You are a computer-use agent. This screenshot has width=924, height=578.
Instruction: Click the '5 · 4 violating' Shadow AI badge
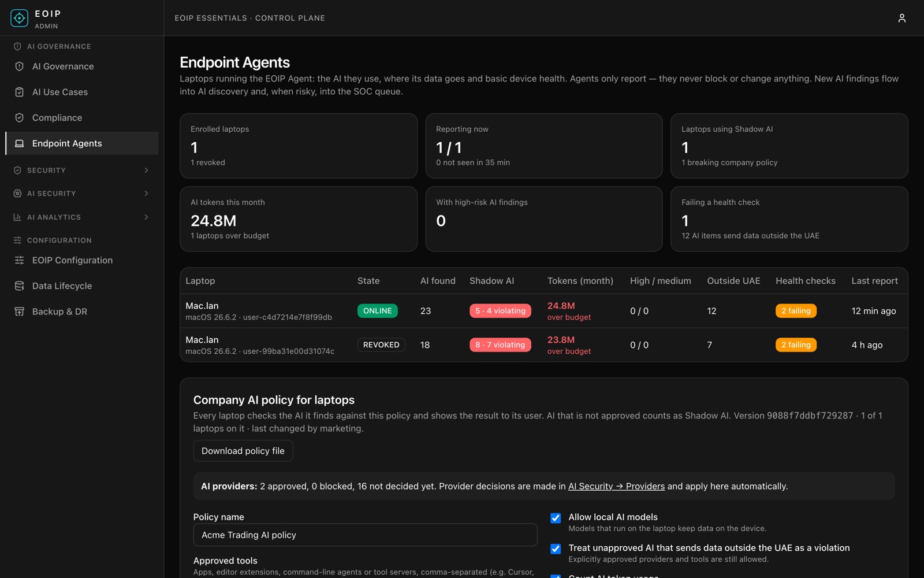click(500, 311)
